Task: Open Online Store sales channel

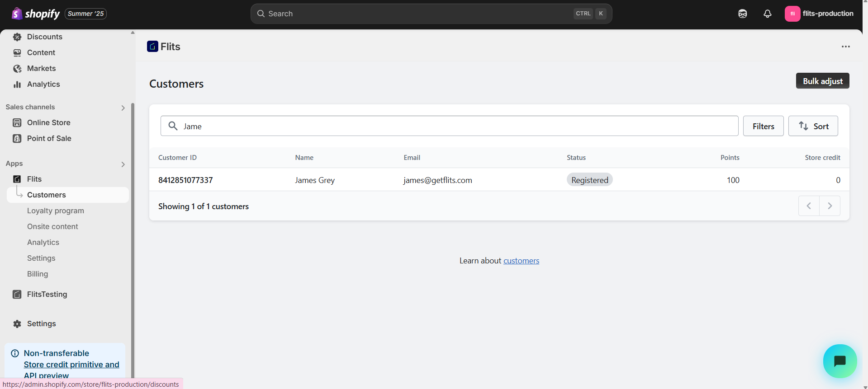Action: click(49, 122)
